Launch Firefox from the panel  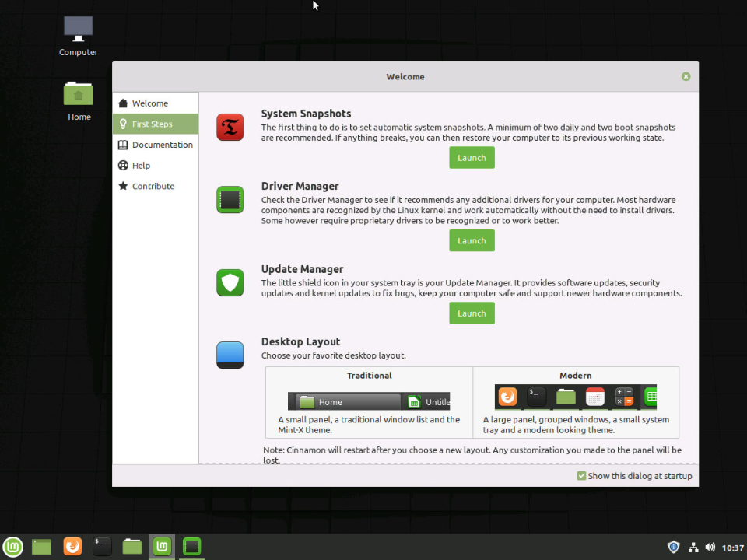point(72,547)
